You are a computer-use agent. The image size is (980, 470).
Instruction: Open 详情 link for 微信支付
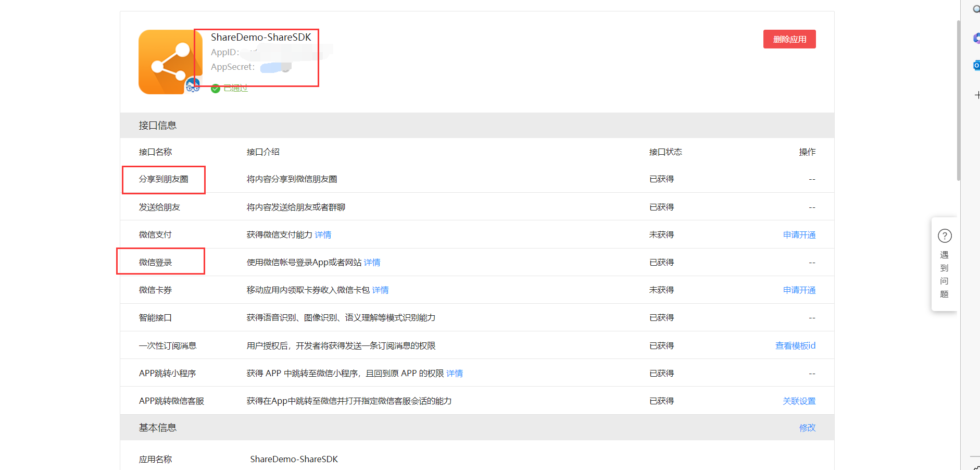(323, 235)
